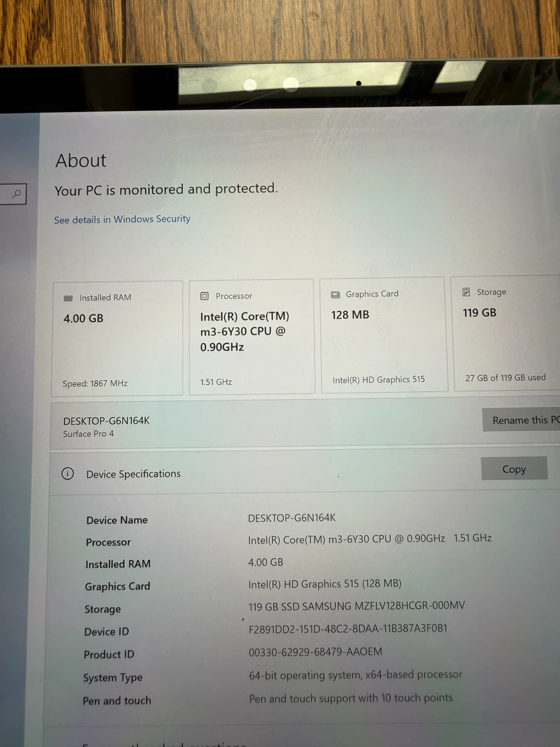Click the Device Name value DESKTOP-G6N164K
The image size is (560, 747).
tap(292, 518)
